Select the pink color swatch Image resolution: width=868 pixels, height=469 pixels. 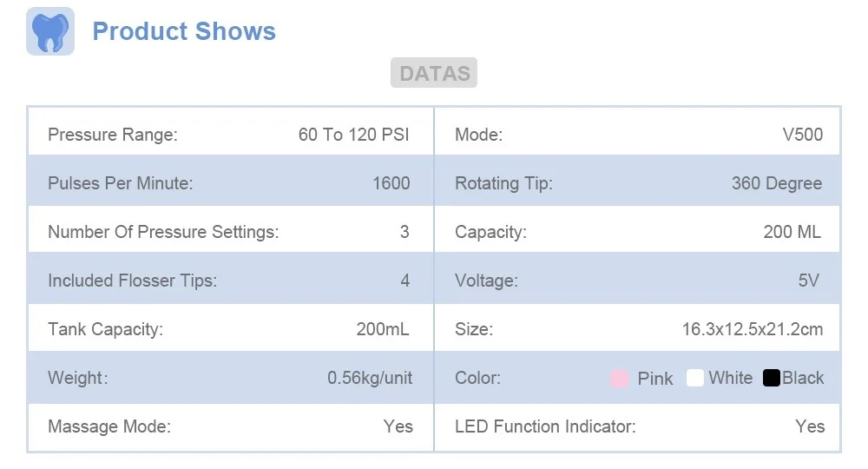tap(619, 379)
